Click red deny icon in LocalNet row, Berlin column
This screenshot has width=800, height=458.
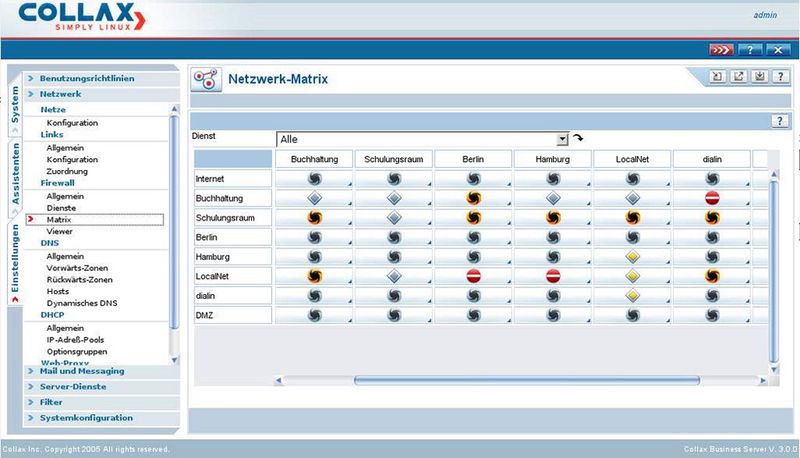473,276
